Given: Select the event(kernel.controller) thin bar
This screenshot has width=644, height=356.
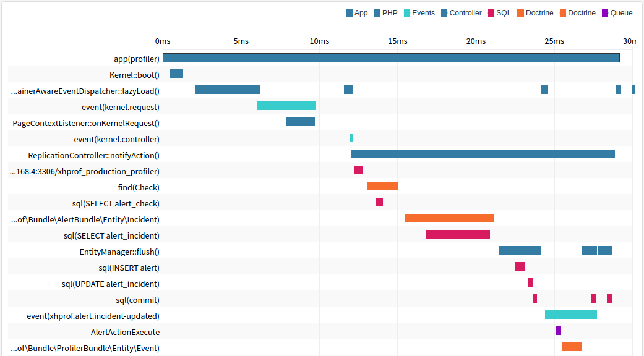Looking at the screenshot, I should [351, 138].
